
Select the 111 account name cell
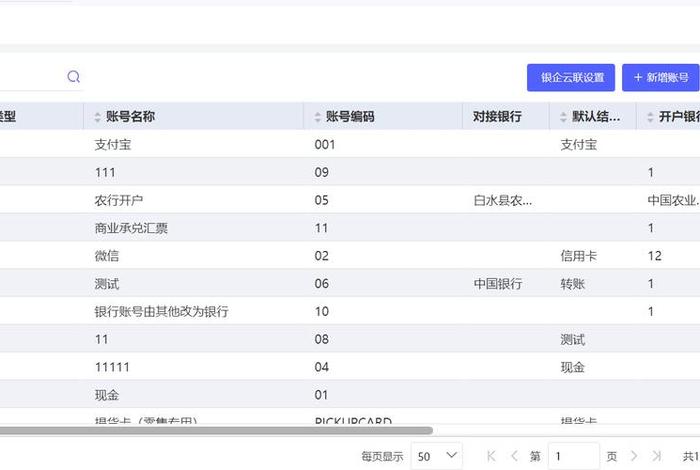pos(105,172)
